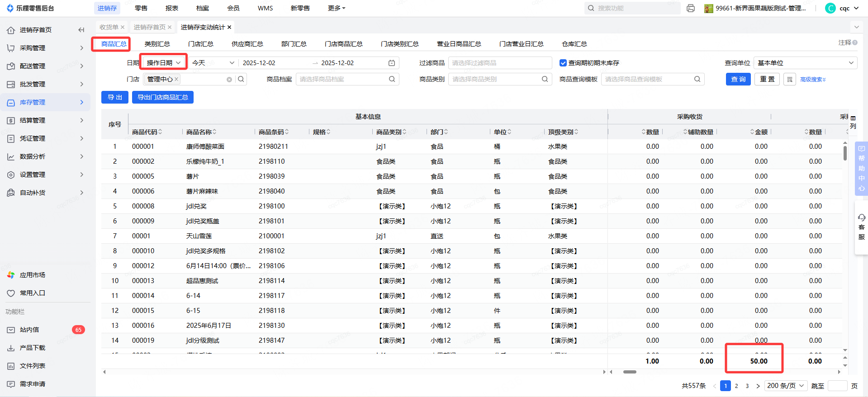Screen dimensions: 868x397
Task: Click search icon in 商品档案 field
Action: click(392, 79)
